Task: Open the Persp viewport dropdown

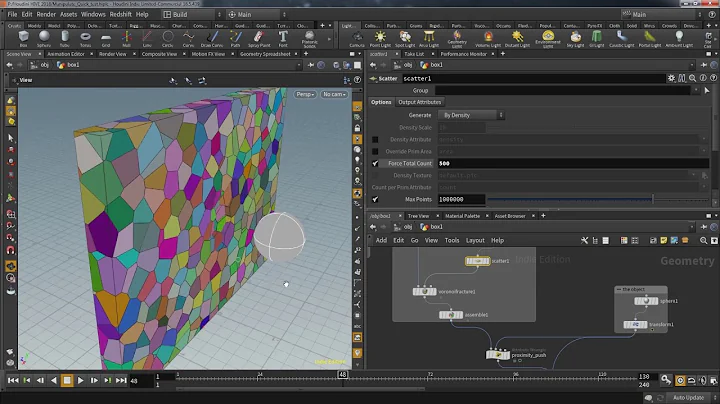Action: click(305, 94)
